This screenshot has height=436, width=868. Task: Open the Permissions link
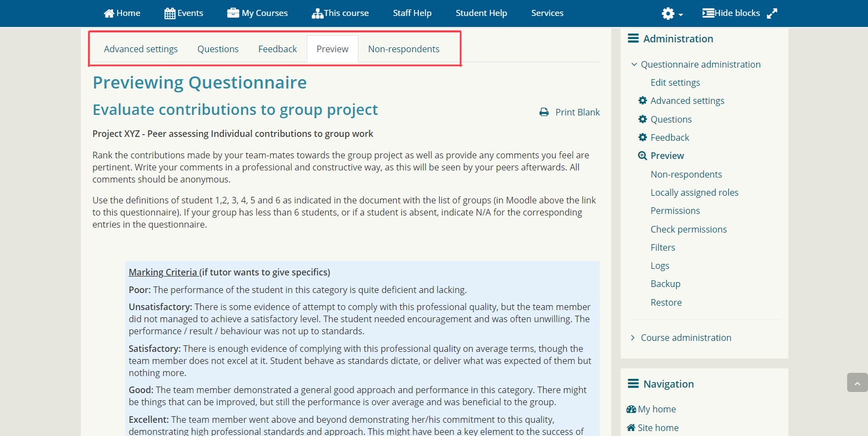676,211
